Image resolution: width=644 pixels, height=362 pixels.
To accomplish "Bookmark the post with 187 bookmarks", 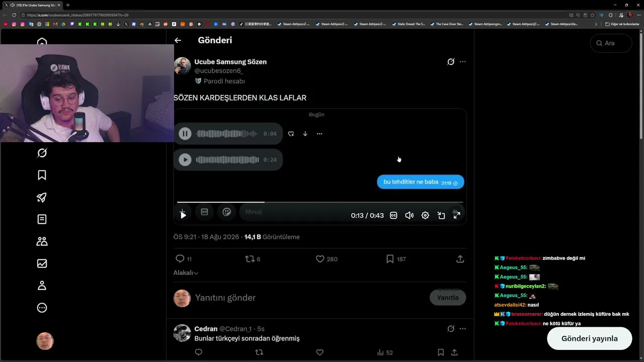I will (396, 259).
